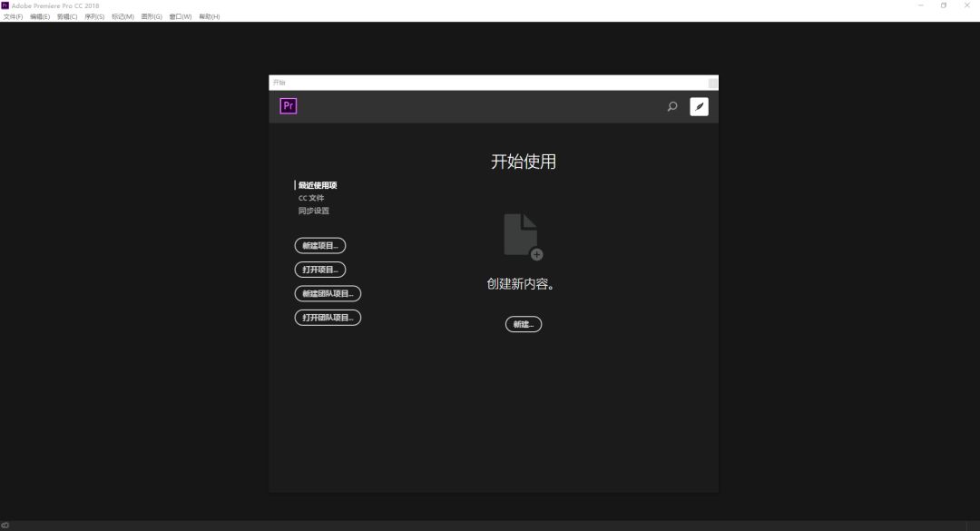The height and width of the screenshot is (531, 980).
Task: Open the 编辑 menu
Action: pyautogui.click(x=40, y=15)
